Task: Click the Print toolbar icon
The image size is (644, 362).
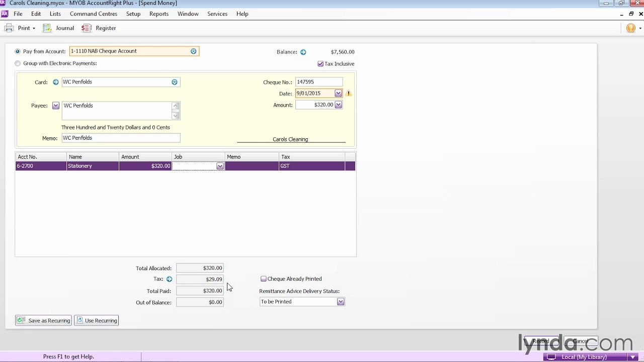Action: [x=9, y=28]
